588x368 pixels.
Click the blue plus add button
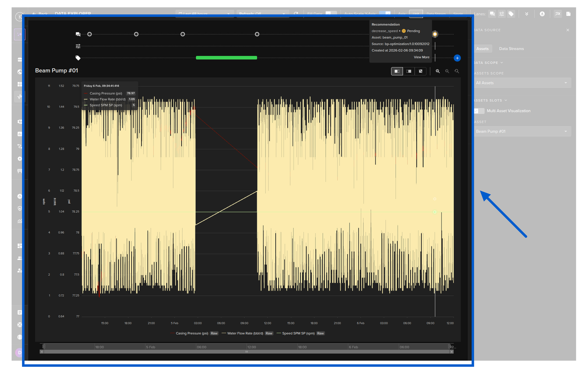click(x=457, y=58)
